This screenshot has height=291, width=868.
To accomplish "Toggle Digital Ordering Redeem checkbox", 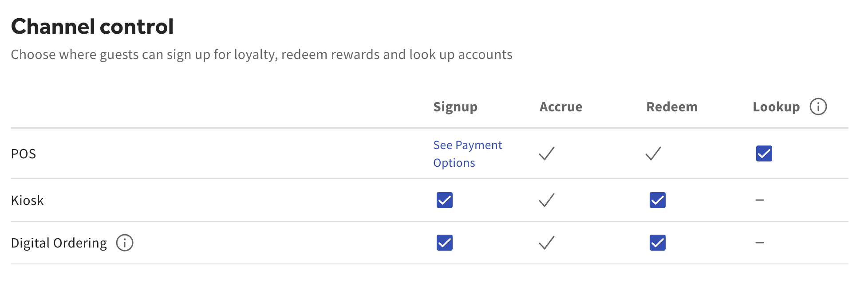I will pos(657,243).
